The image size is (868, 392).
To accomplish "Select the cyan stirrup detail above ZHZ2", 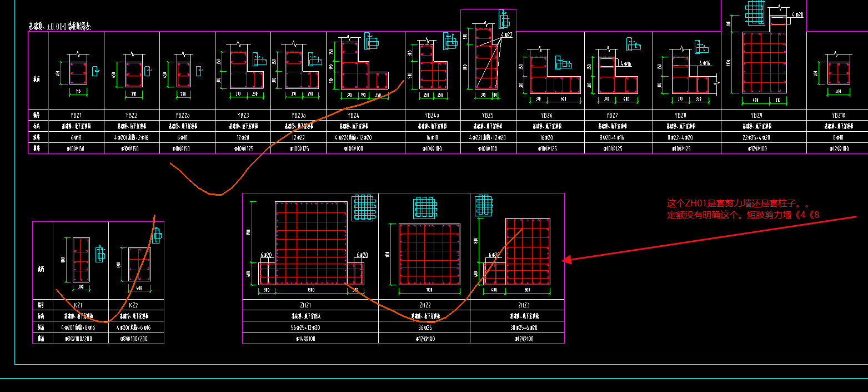I will tap(425, 207).
